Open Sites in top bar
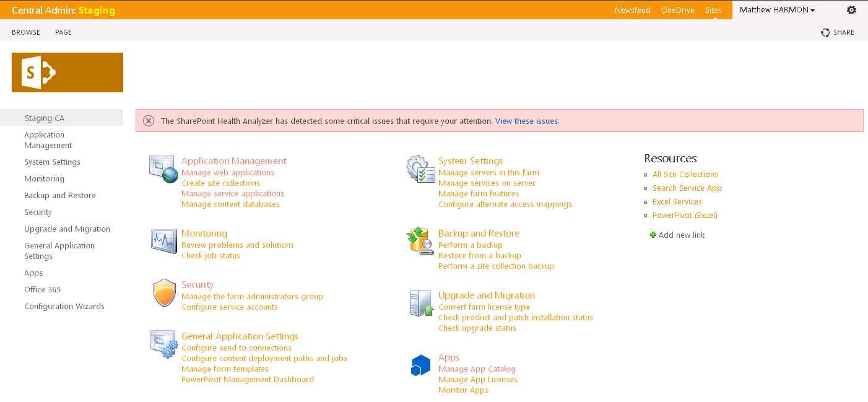This screenshot has width=868, height=402. [713, 11]
